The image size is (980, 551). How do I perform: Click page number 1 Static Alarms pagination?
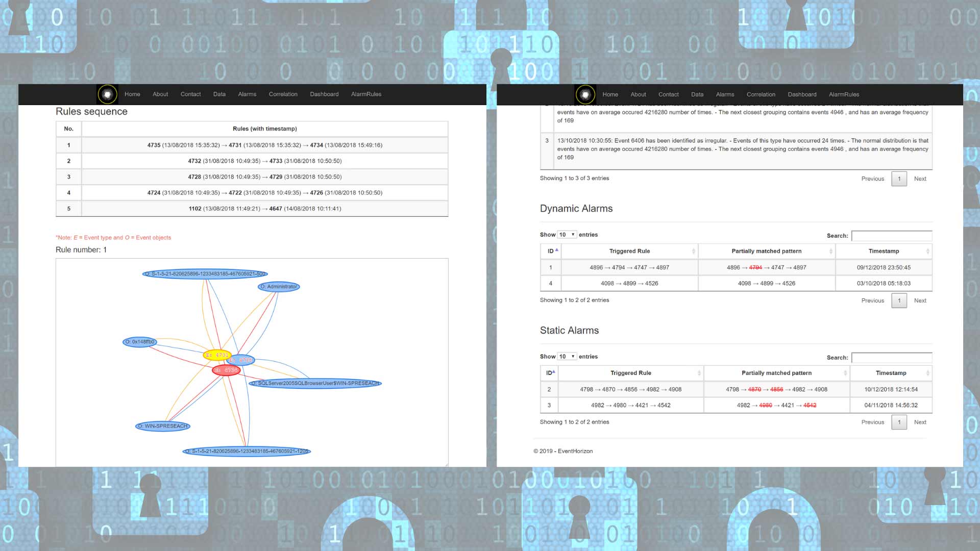tap(900, 422)
